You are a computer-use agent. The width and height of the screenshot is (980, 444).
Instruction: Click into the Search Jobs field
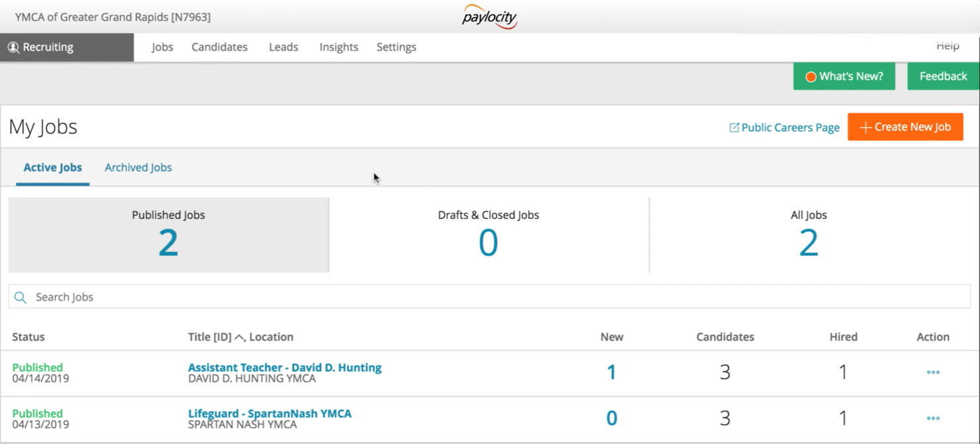489,297
